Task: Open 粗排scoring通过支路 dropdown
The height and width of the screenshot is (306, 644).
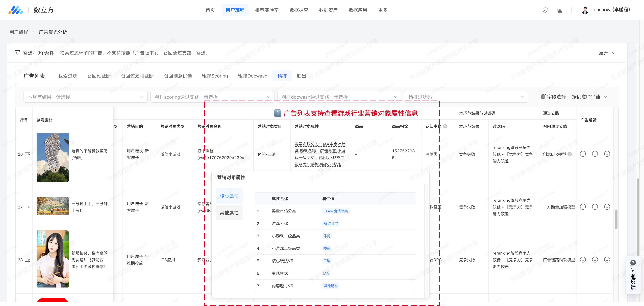Action: 212,97
